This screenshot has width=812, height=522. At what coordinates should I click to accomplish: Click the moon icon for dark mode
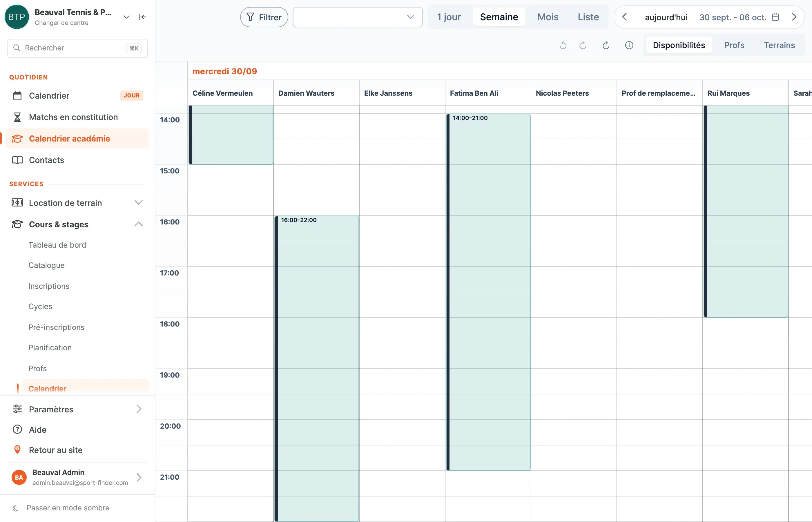[x=15, y=508]
